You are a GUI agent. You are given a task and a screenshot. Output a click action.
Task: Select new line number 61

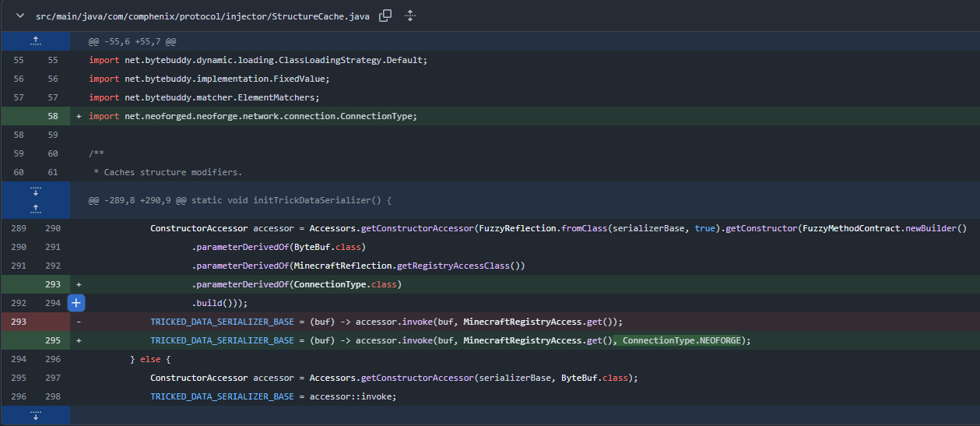click(52, 172)
